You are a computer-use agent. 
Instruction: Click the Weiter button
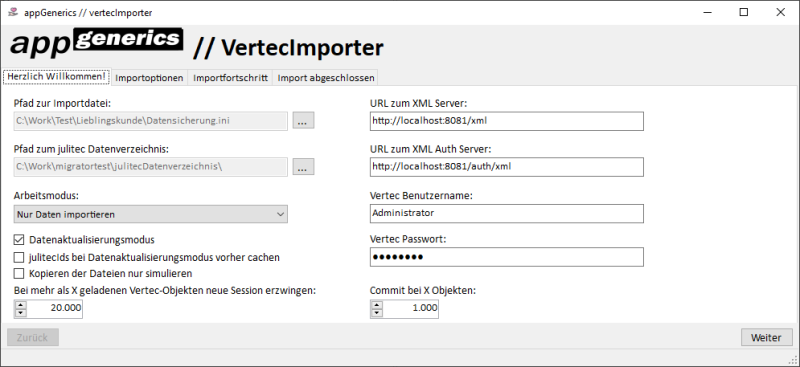click(x=767, y=337)
